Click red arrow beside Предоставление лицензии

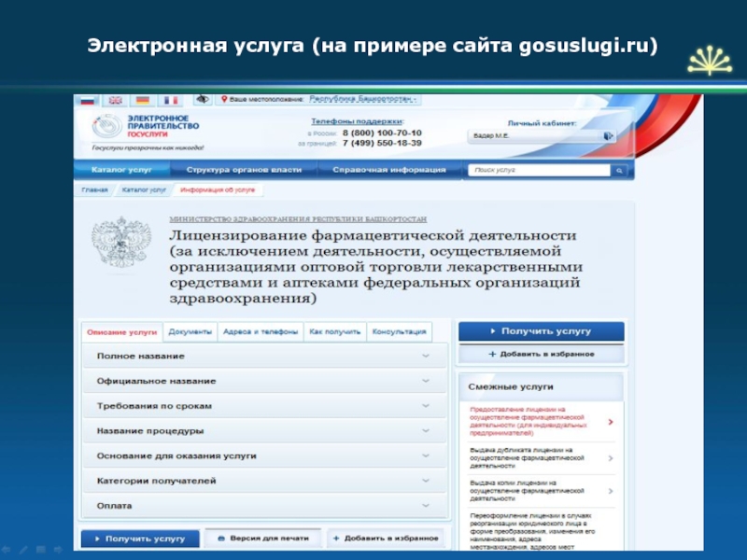tap(611, 422)
